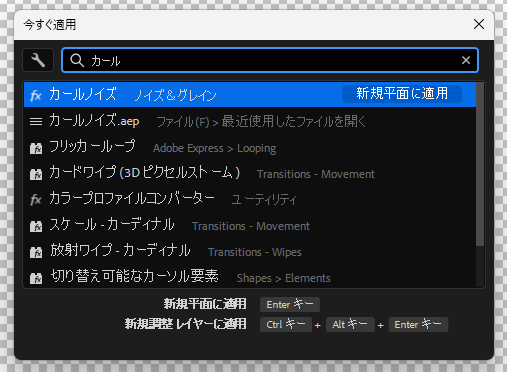
Task: Clear the search field with X
Action: tap(466, 60)
